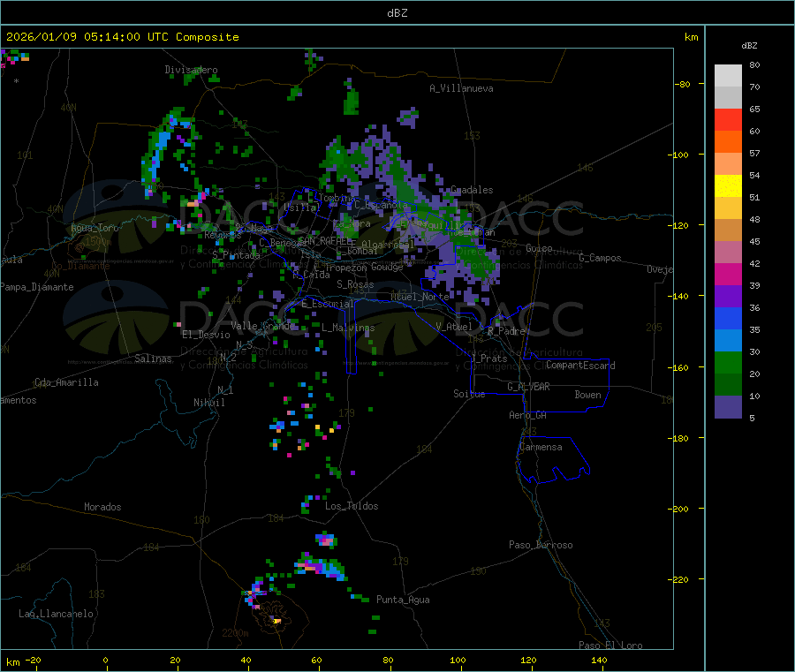Select the Pampa_Diamante label
Image resolution: width=795 pixels, height=672 pixels.
(x=37, y=287)
